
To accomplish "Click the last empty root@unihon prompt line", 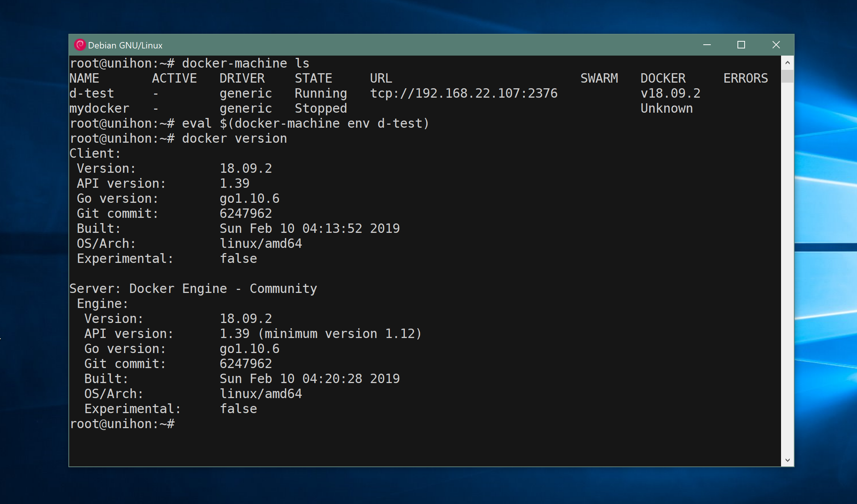I will click(122, 424).
